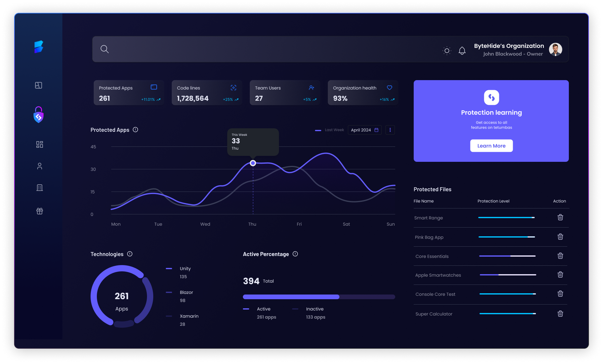
Task: Delete the Super Calculator file
Action: pos(560,314)
